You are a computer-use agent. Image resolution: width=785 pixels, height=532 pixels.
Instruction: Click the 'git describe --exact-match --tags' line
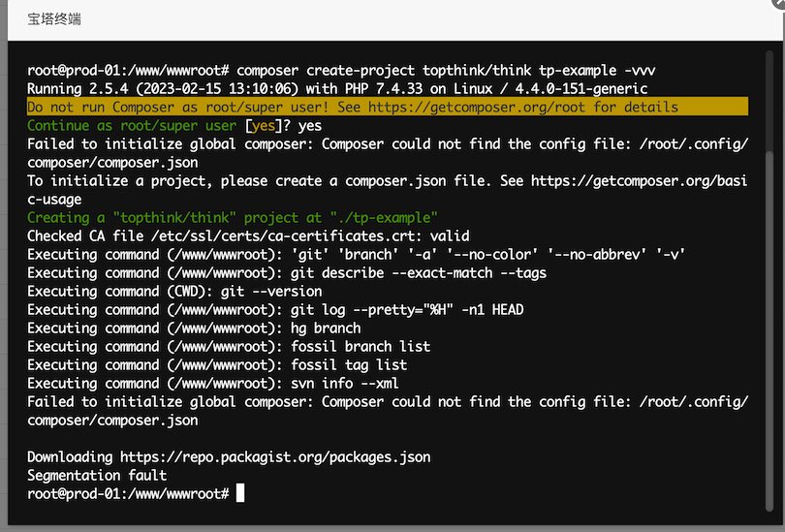tap(287, 272)
